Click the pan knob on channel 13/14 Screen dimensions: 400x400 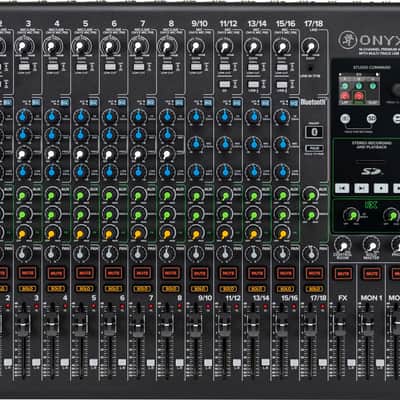[x=253, y=254]
